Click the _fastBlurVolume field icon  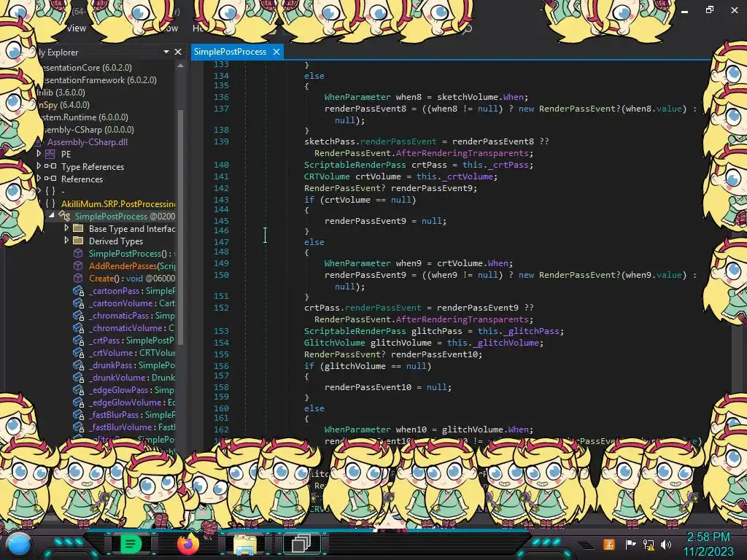[x=78, y=427]
